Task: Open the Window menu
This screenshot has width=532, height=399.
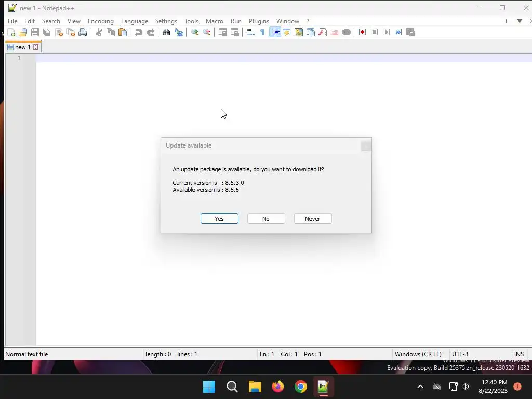Action: point(288,21)
